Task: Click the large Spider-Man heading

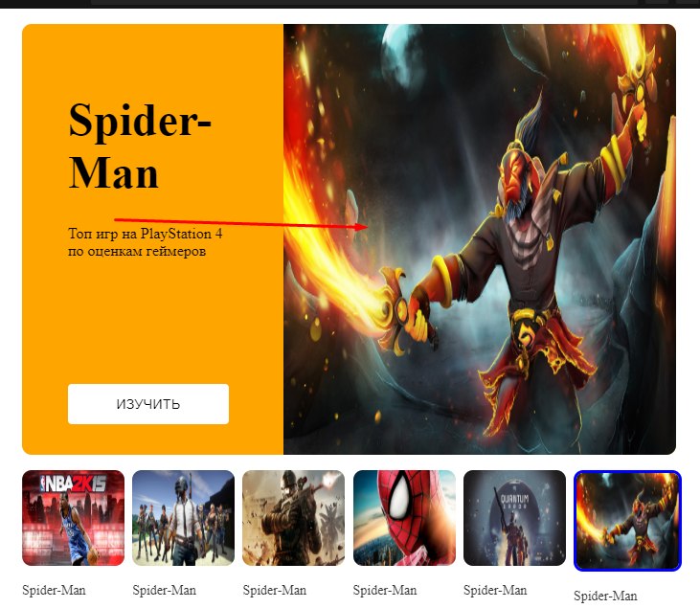Action: [x=140, y=146]
